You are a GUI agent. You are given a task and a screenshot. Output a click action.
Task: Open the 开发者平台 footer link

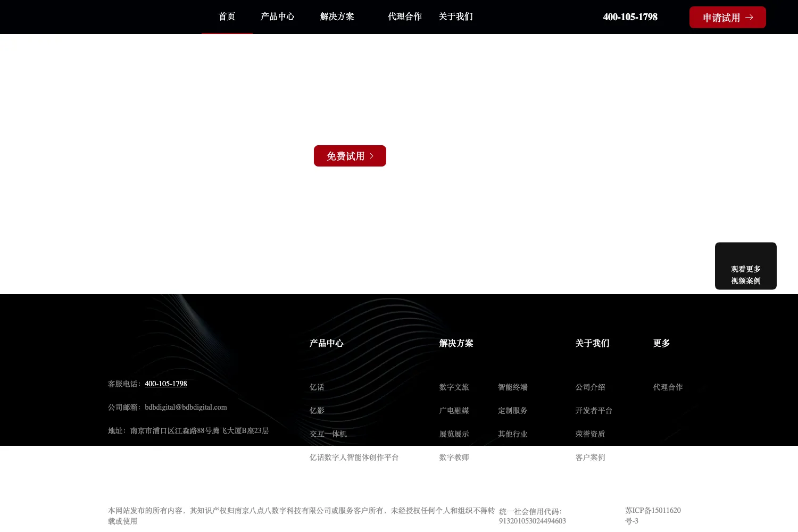click(594, 411)
